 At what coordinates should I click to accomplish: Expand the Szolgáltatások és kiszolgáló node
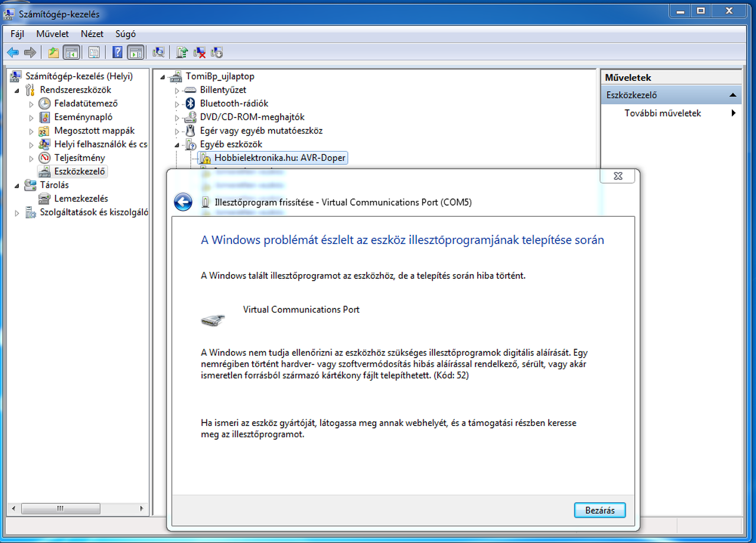click(x=17, y=212)
